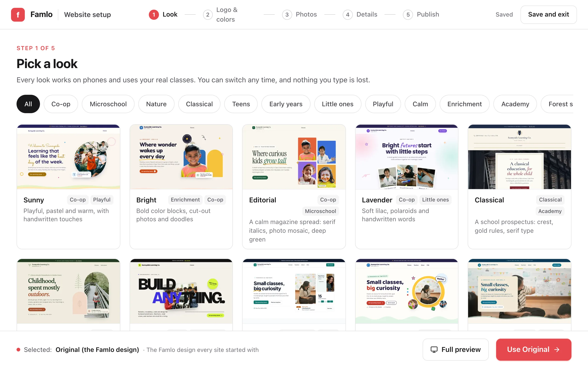Choose the look with hello-bubble circle photo

407,291
